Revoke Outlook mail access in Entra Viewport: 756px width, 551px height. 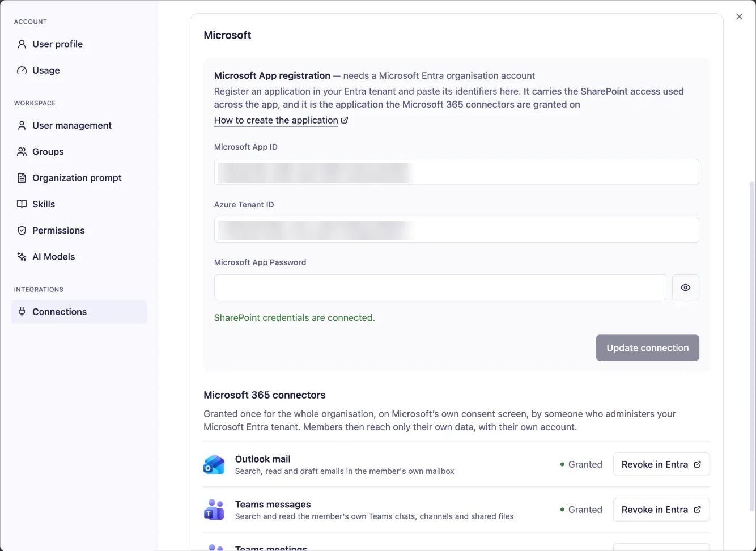click(661, 464)
